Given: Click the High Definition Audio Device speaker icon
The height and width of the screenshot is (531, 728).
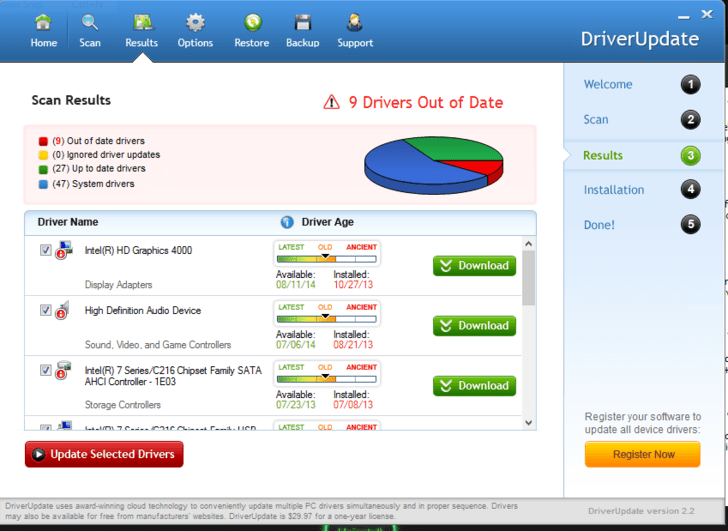Looking at the screenshot, I should 62,311.
